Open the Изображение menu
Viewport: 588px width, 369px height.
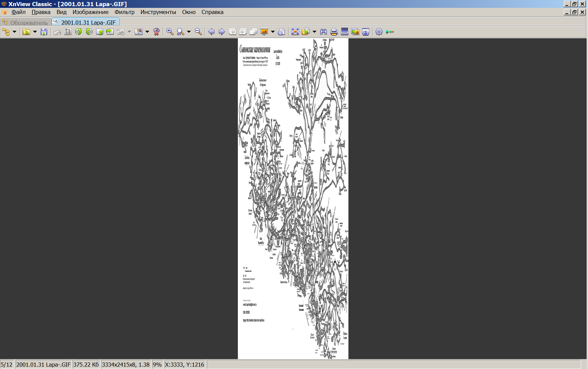90,12
